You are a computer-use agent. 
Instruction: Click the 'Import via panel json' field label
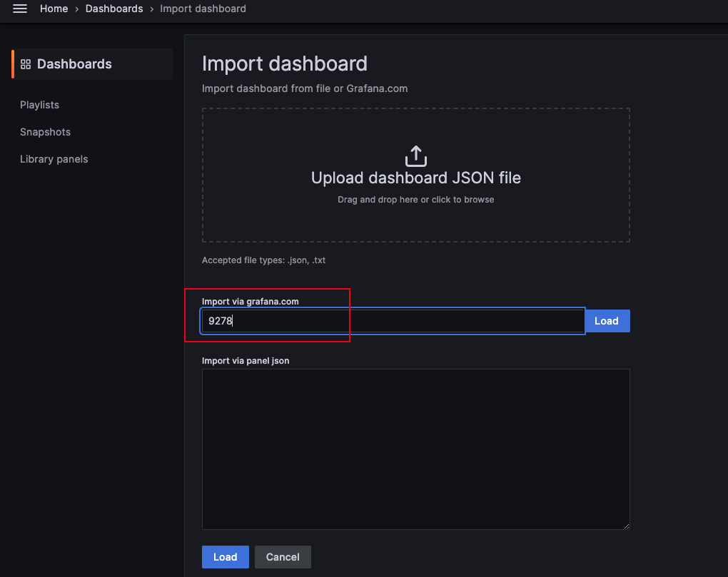pyautogui.click(x=246, y=361)
